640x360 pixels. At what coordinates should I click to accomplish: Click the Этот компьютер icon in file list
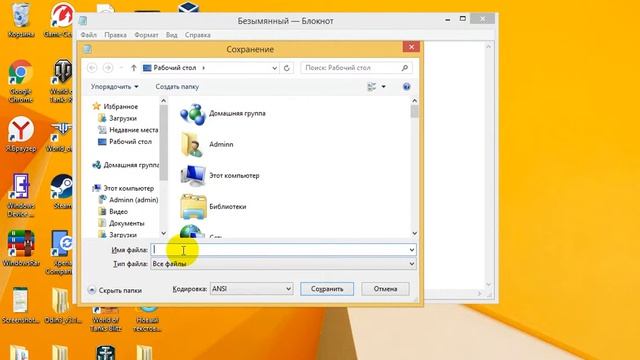point(193,176)
